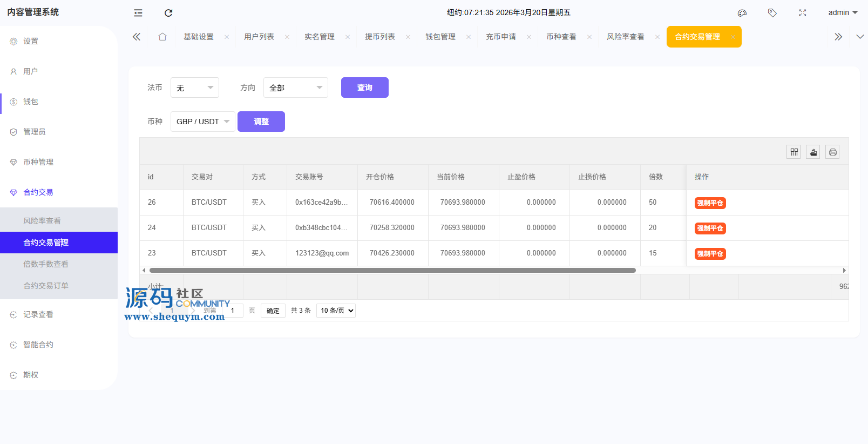Screen dimensions: 868x444
Task: Open the theme palette icon
Action: [x=742, y=13]
